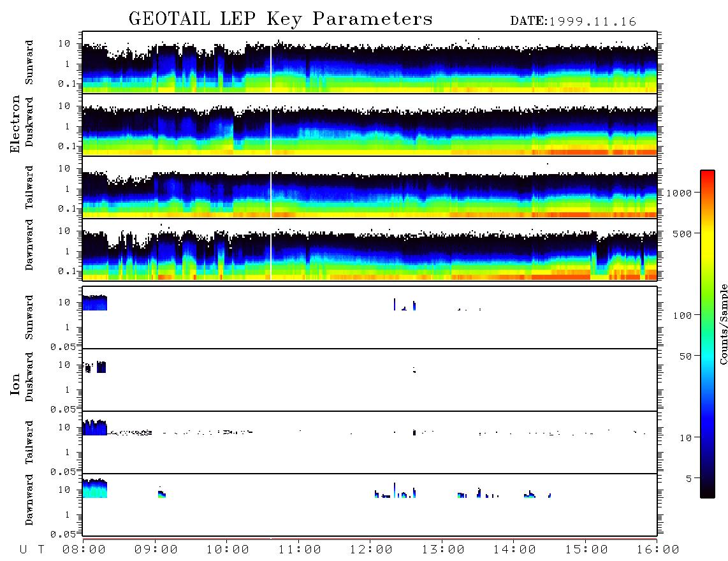Open the Ion Dawnward spectrogram panel
Viewport: 728px width, 561px height.
(370, 505)
